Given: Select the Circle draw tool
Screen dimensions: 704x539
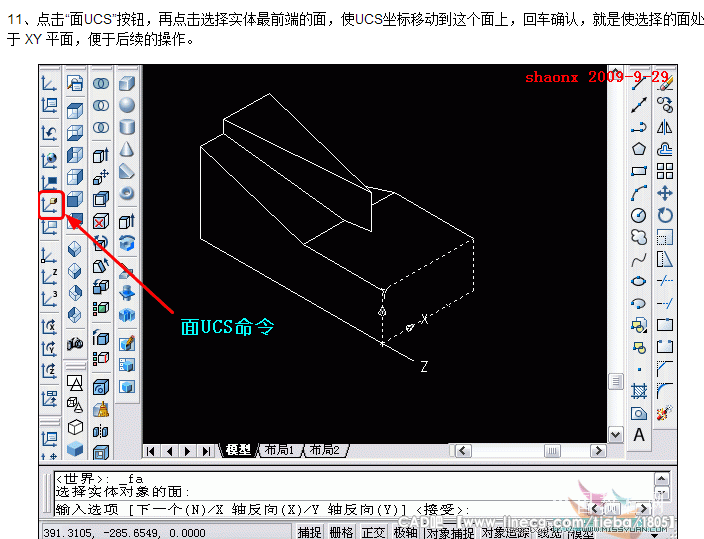Looking at the screenshot, I should tap(638, 215).
